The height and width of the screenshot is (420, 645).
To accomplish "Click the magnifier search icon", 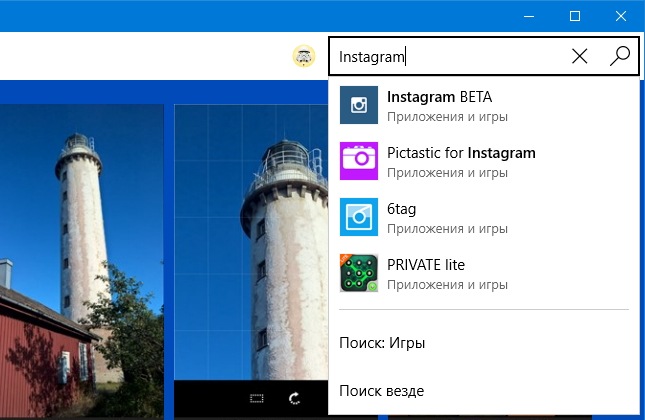I will coord(619,56).
